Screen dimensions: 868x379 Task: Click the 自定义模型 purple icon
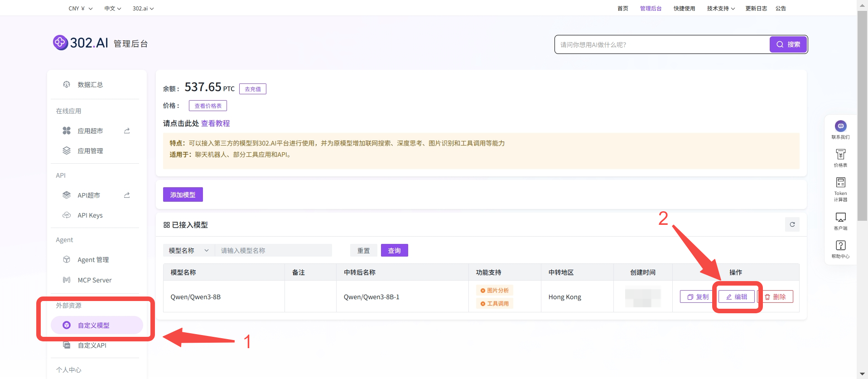pyautogui.click(x=67, y=325)
